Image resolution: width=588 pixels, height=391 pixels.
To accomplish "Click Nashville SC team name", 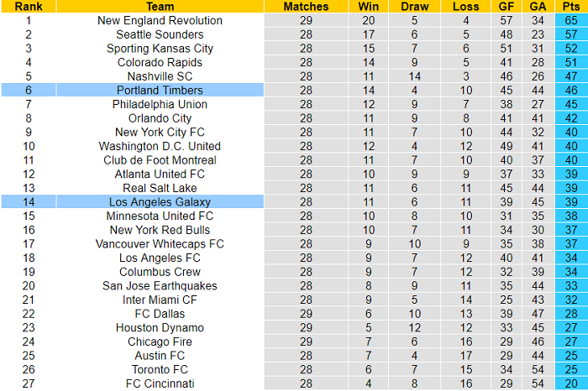I will 160,76.
